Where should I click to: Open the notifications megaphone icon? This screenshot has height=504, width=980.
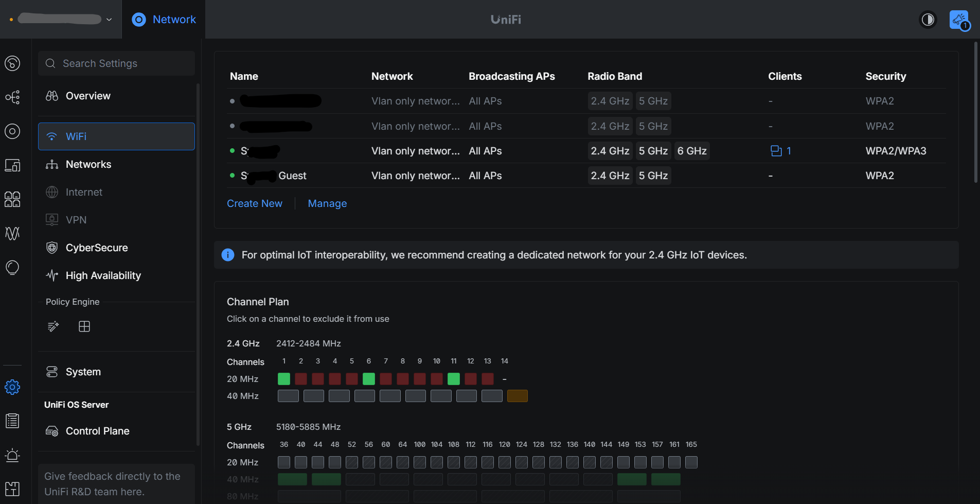point(959,20)
